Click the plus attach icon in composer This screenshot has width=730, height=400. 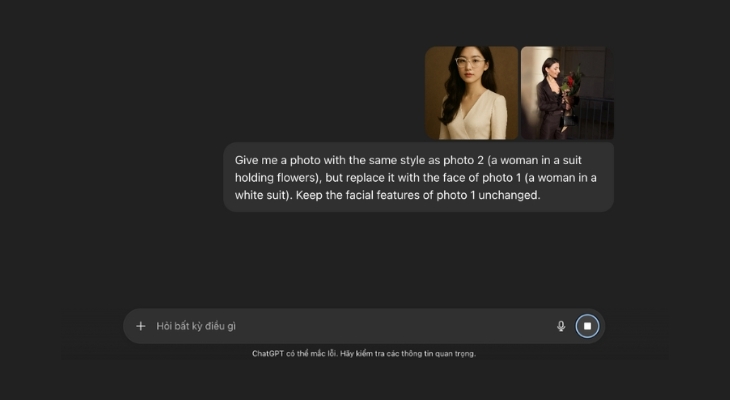tap(140, 326)
